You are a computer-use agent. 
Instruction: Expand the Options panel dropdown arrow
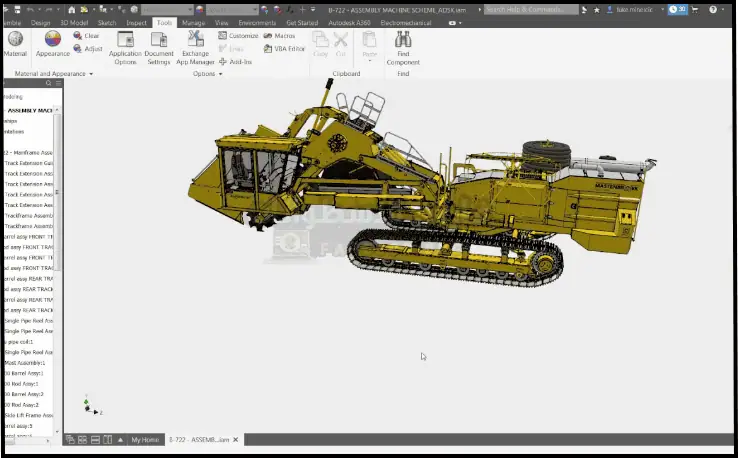tap(219, 74)
